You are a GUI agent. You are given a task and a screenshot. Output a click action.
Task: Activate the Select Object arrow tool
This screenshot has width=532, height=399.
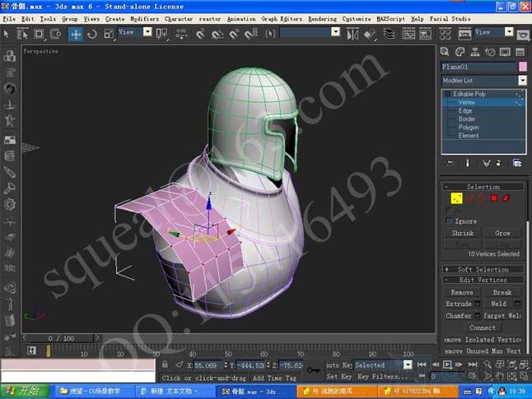(x=6, y=34)
